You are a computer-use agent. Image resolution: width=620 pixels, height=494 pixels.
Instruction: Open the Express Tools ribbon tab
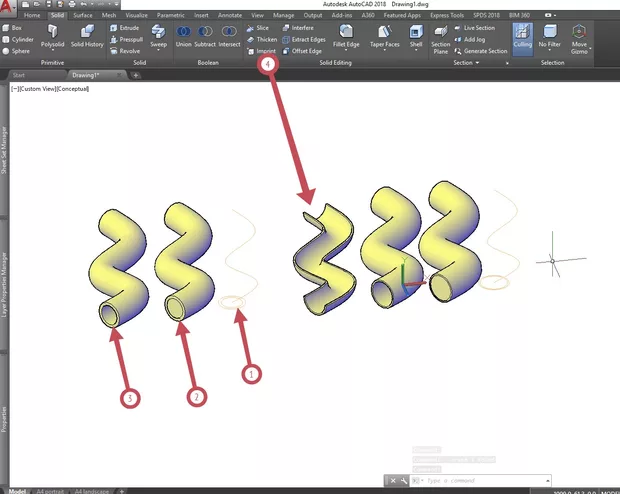point(447,15)
